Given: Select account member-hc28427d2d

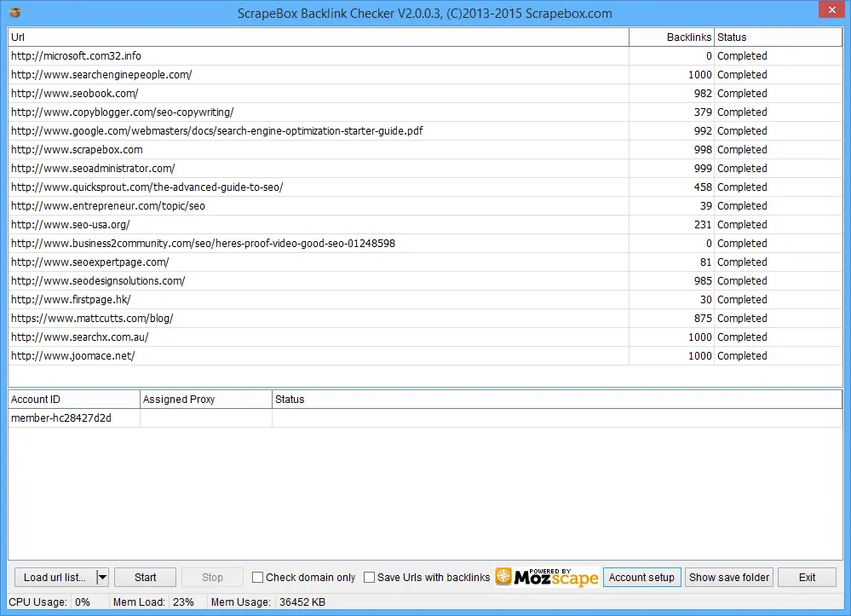Looking at the screenshot, I should point(61,418).
